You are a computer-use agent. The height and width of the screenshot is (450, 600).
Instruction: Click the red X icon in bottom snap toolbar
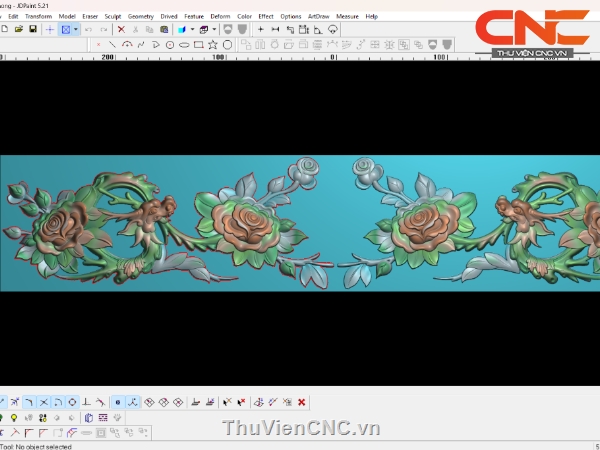tap(301, 402)
